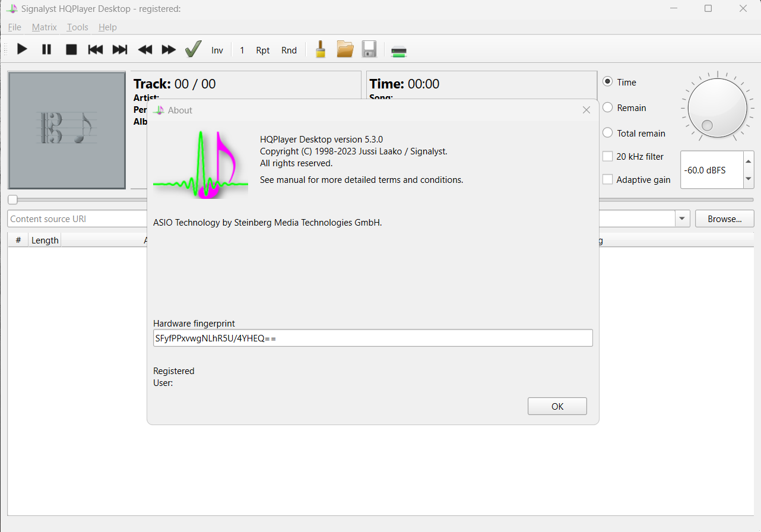Toggle the Inv phase inversion button
761x532 pixels.
point(217,50)
